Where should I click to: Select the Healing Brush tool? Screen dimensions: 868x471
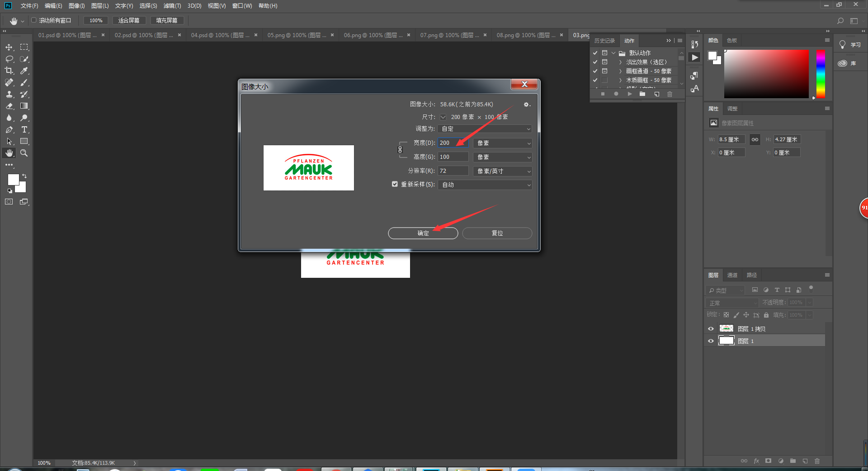pyautogui.click(x=9, y=82)
